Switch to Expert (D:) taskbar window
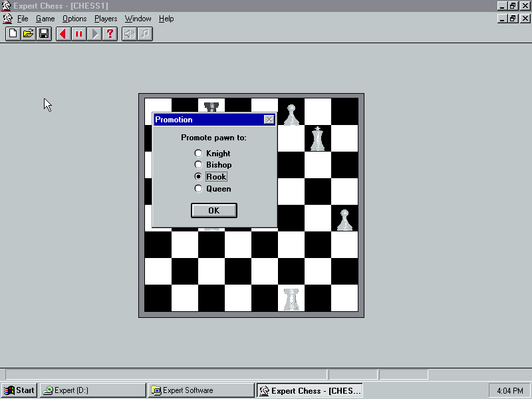 pyautogui.click(x=92, y=390)
